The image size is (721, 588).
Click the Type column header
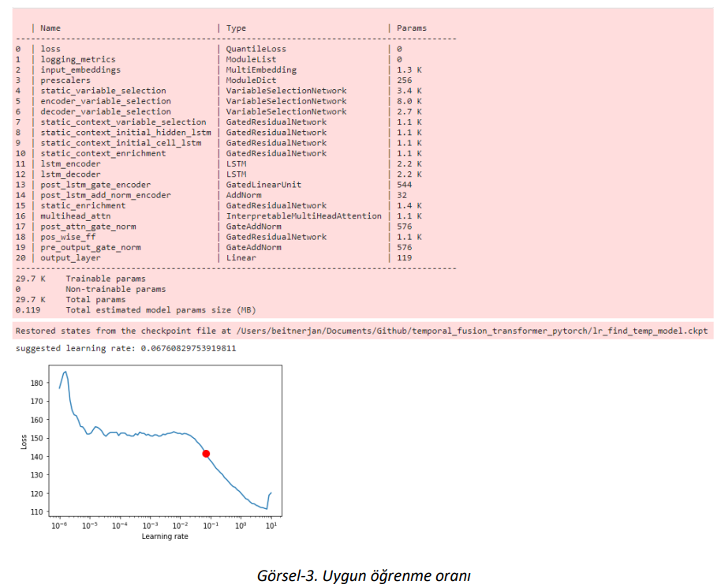point(236,28)
